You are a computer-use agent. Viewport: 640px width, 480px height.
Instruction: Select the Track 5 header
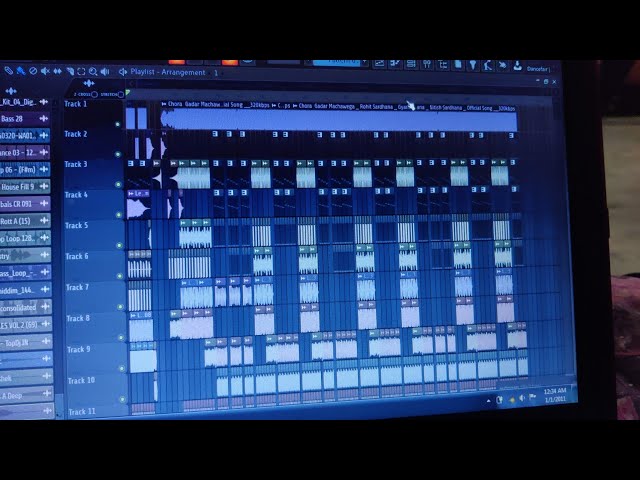click(x=95, y=236)
